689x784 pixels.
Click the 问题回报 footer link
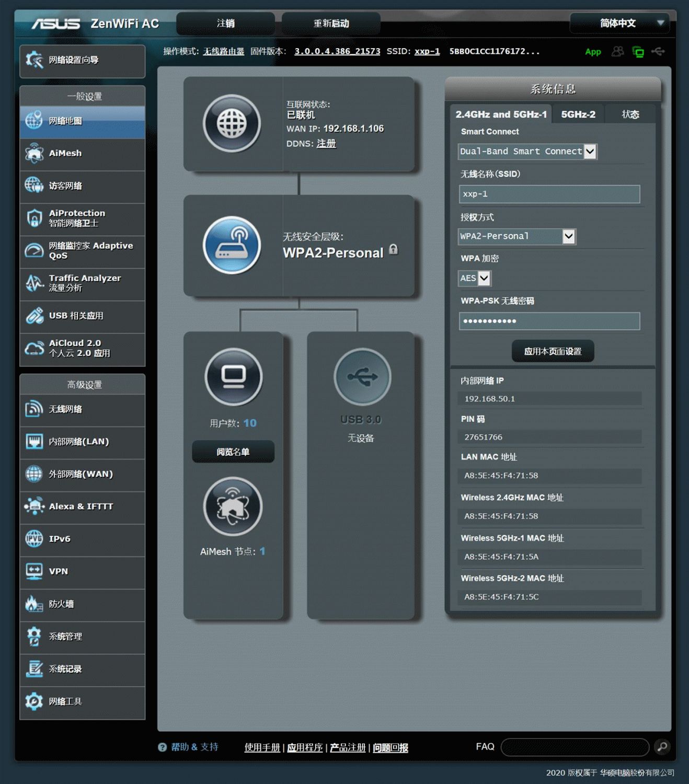(x=391, y=747)
